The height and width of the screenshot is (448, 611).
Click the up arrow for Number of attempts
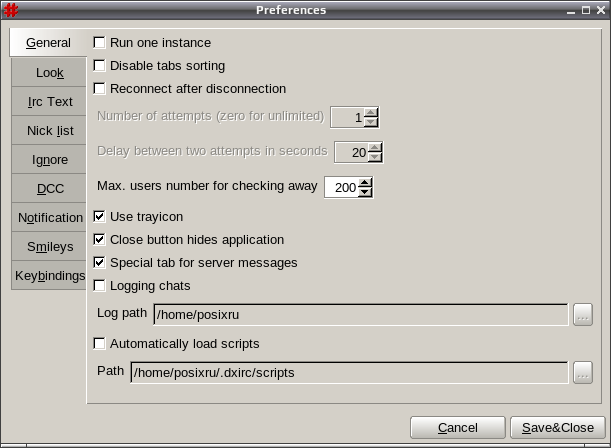click(371, 112)
